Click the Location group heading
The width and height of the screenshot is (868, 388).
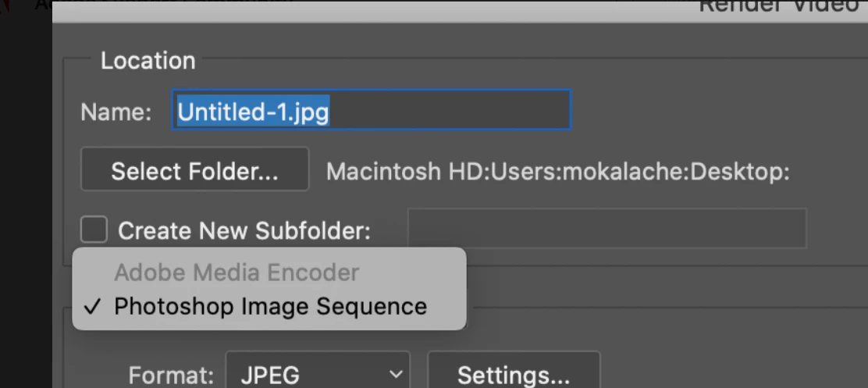point(148,60)
